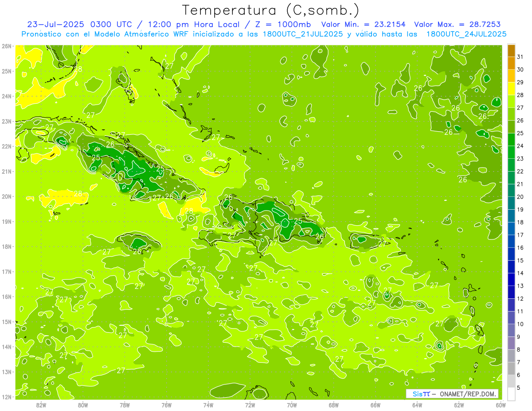Select the legend swatch between 24 and 25

click(511, 140)
